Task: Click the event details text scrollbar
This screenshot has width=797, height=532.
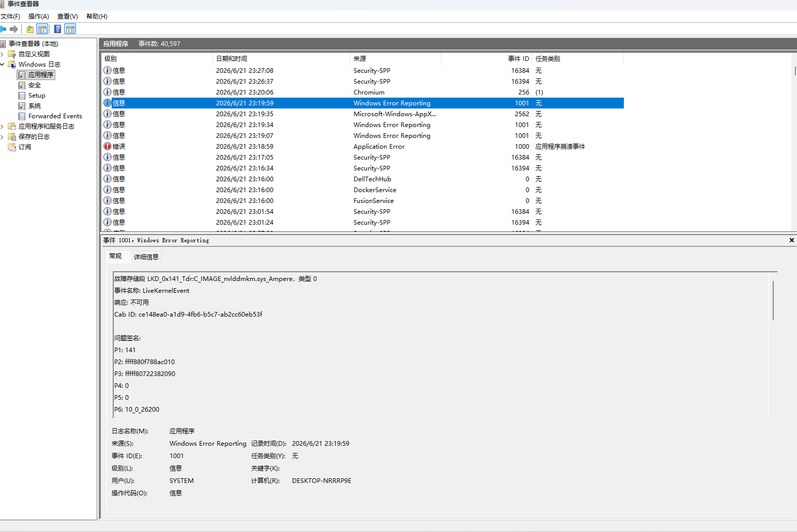Action: tap(773, 301)
